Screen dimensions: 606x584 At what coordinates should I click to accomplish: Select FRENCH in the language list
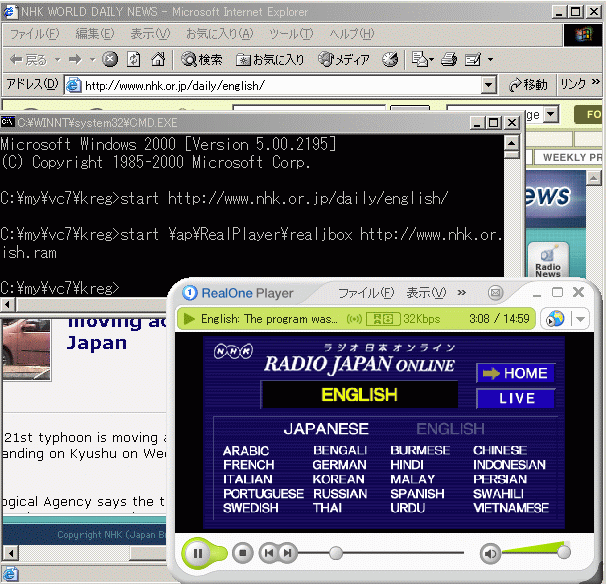(249, 465)
